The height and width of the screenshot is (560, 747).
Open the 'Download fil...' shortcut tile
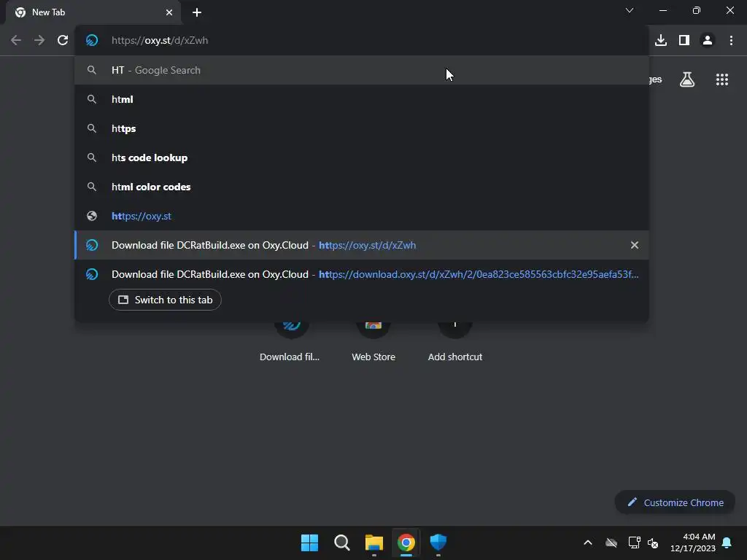click(x=290, y=341)
